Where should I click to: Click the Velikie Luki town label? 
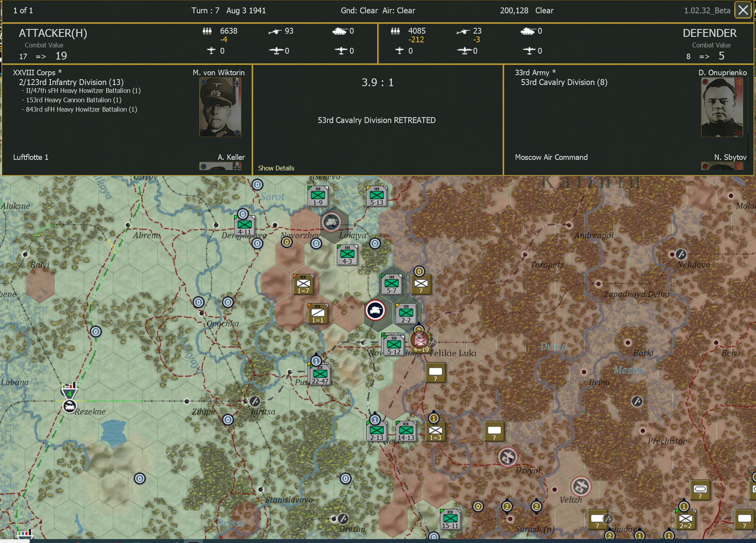coord(453,353)
